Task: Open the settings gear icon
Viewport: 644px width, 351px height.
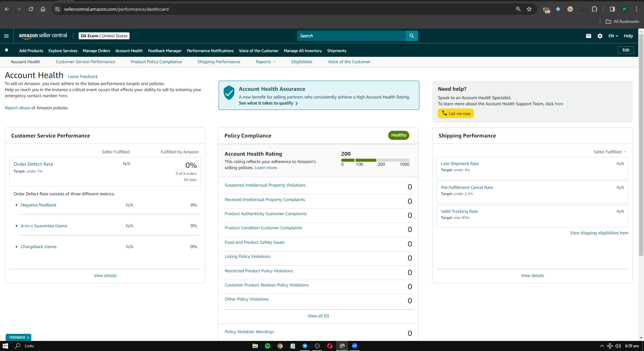Action: tap(600, 36)
